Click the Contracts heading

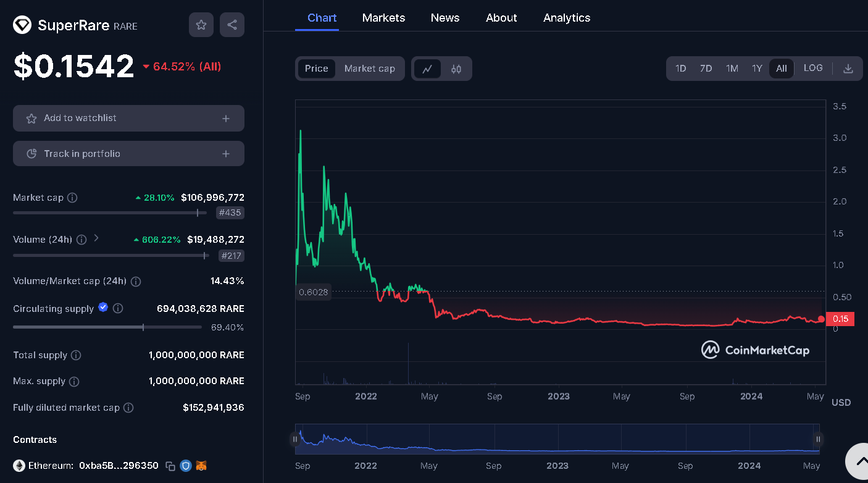click(35, 440)
